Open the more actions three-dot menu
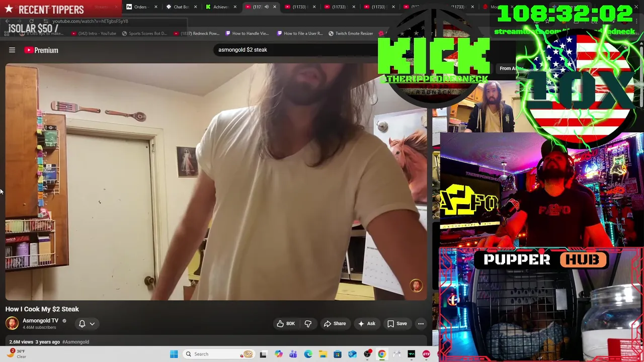Viewport: 644px width, 362px height. (421, 324)
